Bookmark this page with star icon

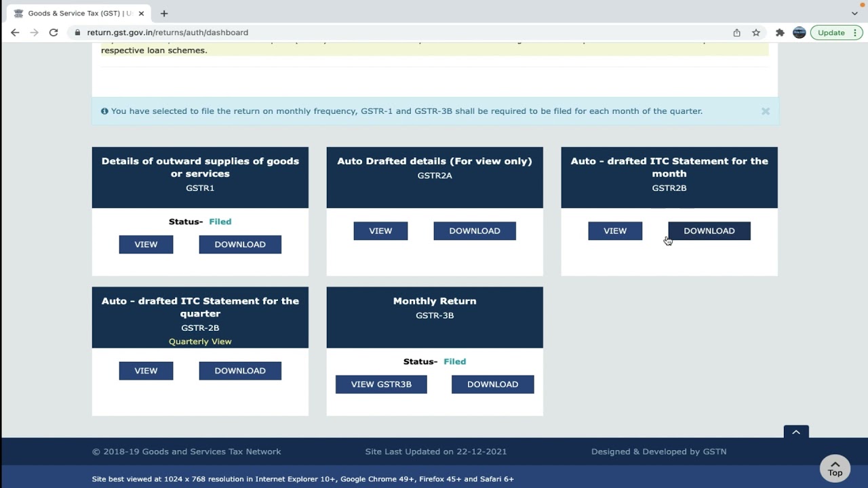point(755,33)
